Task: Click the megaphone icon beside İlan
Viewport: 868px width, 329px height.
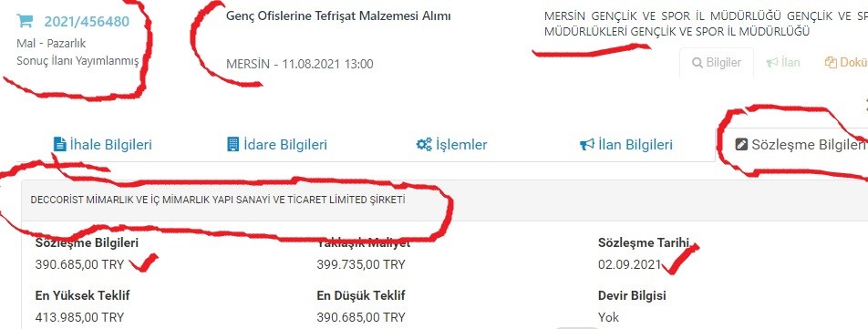Action: (x=772, y=63)
